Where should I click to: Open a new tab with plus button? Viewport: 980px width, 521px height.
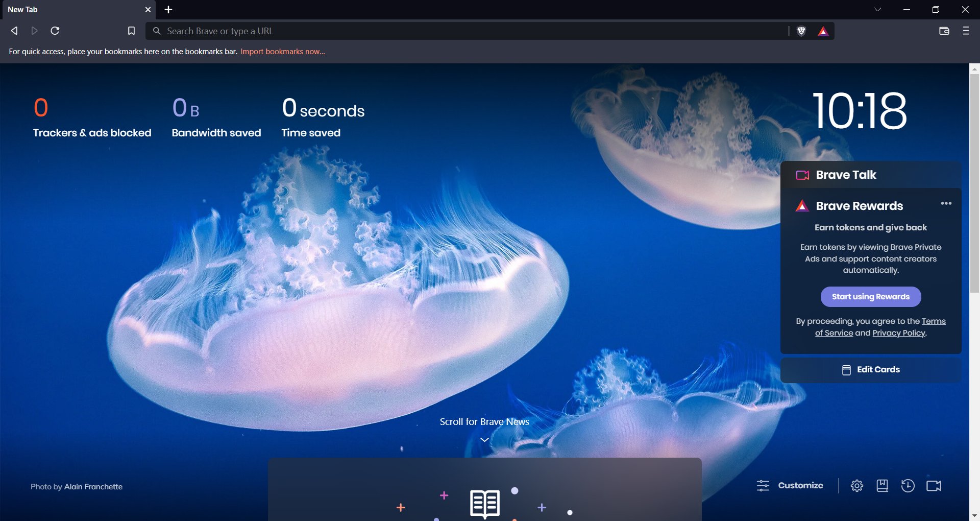click(x=168, y=10)
